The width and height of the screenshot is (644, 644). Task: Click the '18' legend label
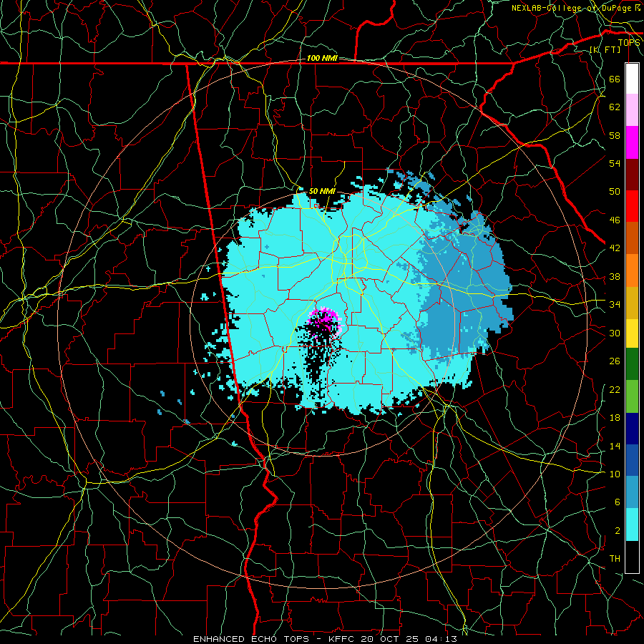pyautogui.click(x=615, y=418)
